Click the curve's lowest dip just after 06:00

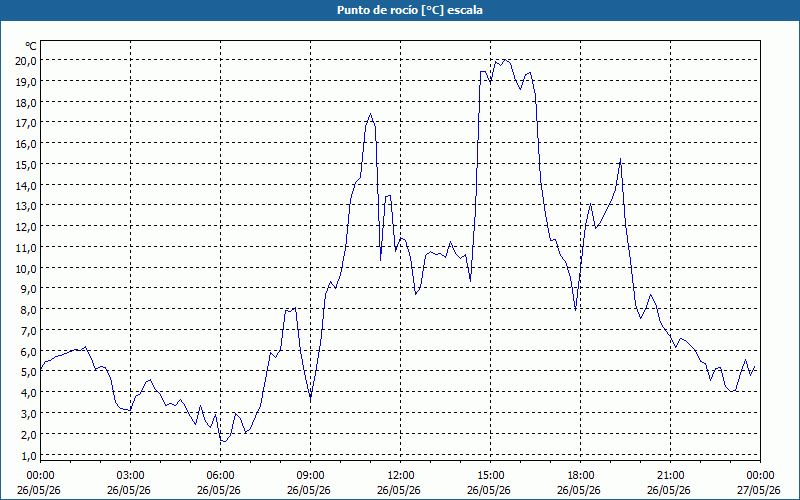(223, 441)
